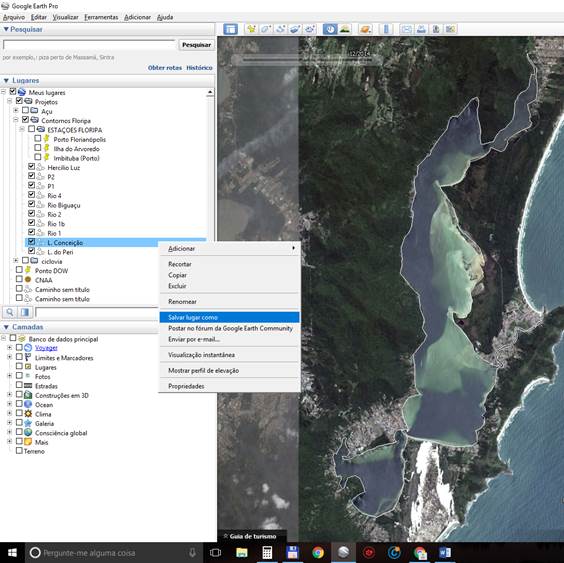Click the Cortana microphone icon
Image resolution: width=564 pixels, height=563 pixels.
point(192,553)
